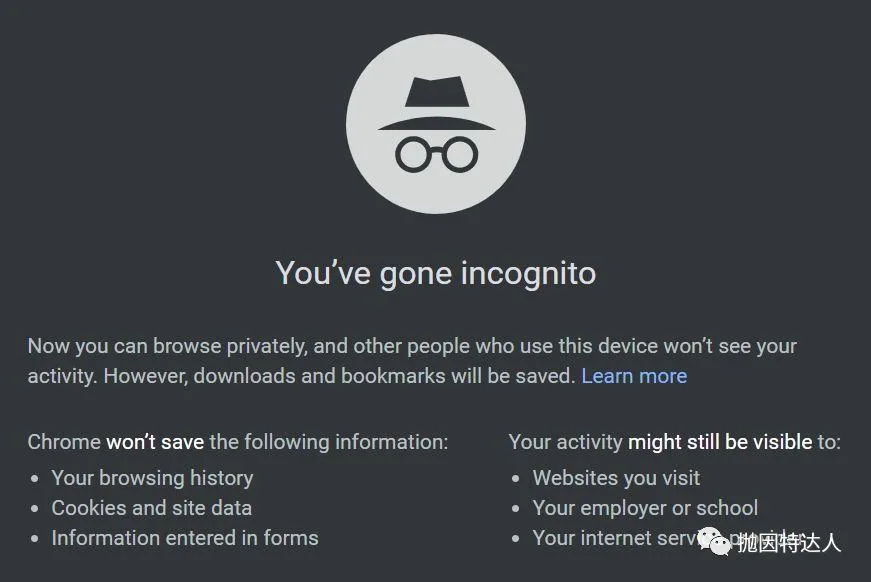Click the WeChat logo watermark
This screenshot has height=582, width=871.
point(715,541)
